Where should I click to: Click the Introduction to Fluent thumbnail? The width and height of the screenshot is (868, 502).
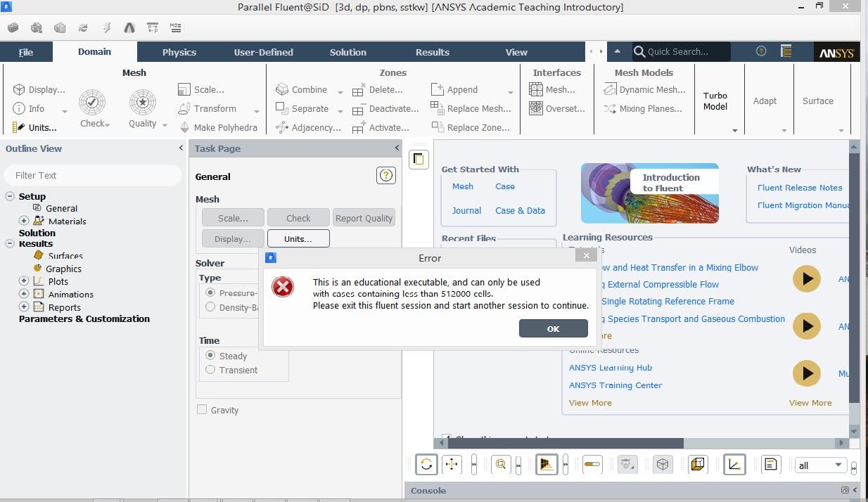(x=650, y=193)
